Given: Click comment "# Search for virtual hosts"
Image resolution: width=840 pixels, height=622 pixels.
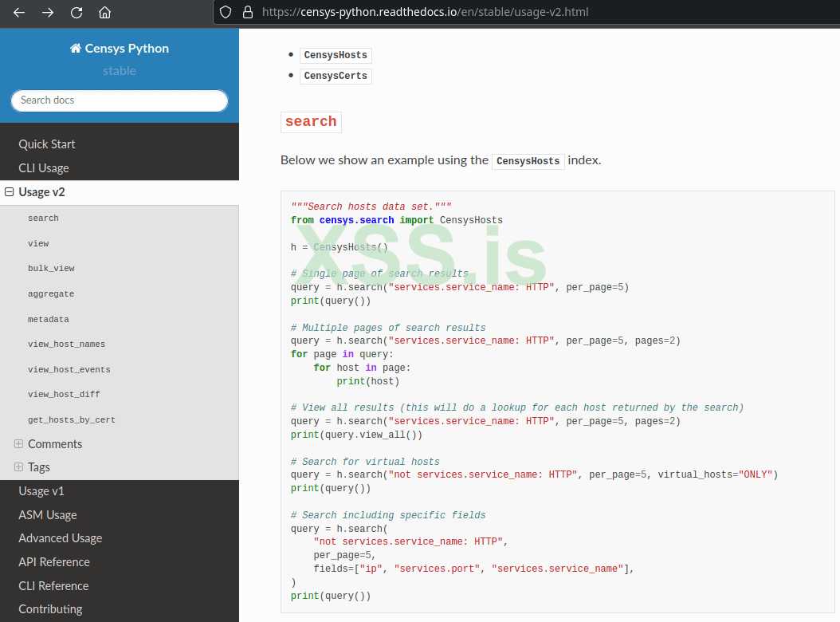Looking at the screenshot, I should tap(365, 462).
